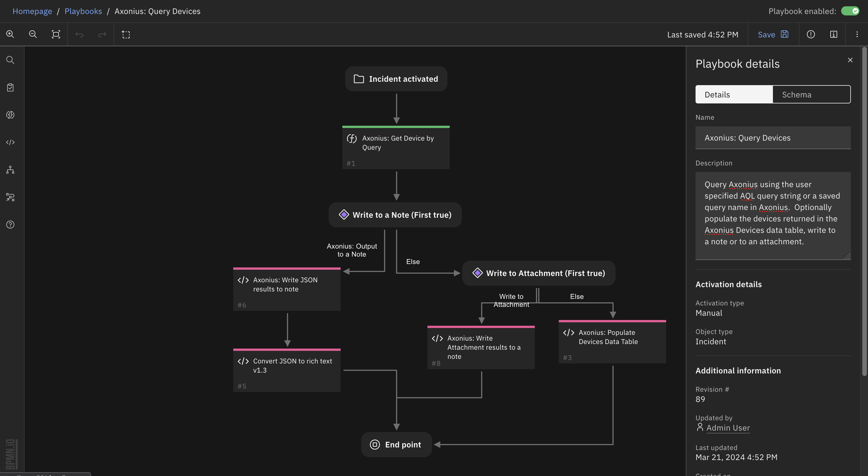Open the validation alert icon in the toolbar
Image resolution: width=868 pixels, height=476 pixels.
click(x=811, y=34)
